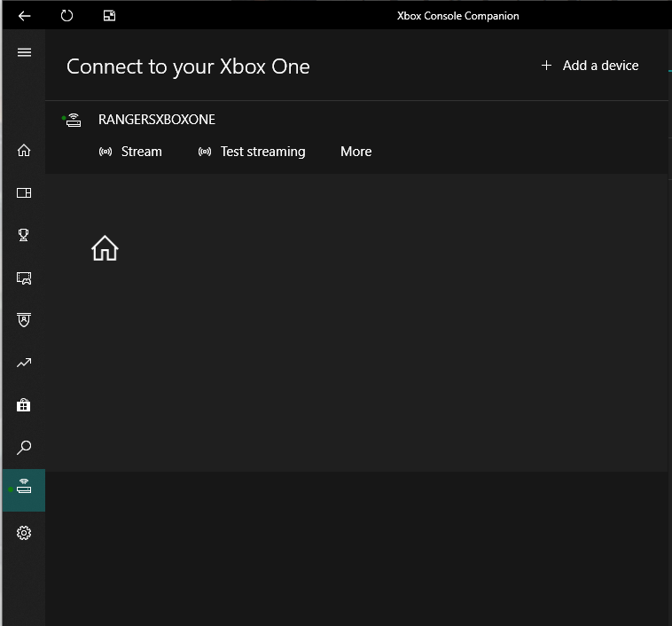Open the More options menu
Viewport: 672px width, 626px height.
[356, 152]
